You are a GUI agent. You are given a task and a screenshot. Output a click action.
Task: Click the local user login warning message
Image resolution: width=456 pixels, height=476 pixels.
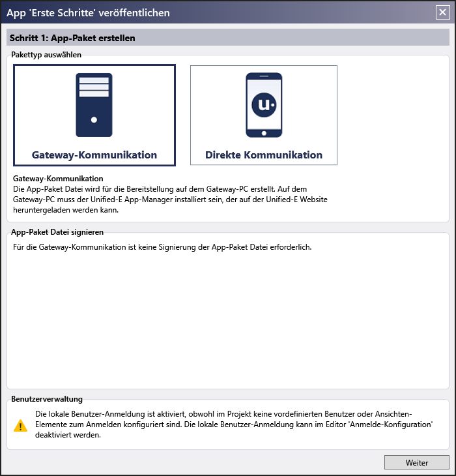(234, 424)
